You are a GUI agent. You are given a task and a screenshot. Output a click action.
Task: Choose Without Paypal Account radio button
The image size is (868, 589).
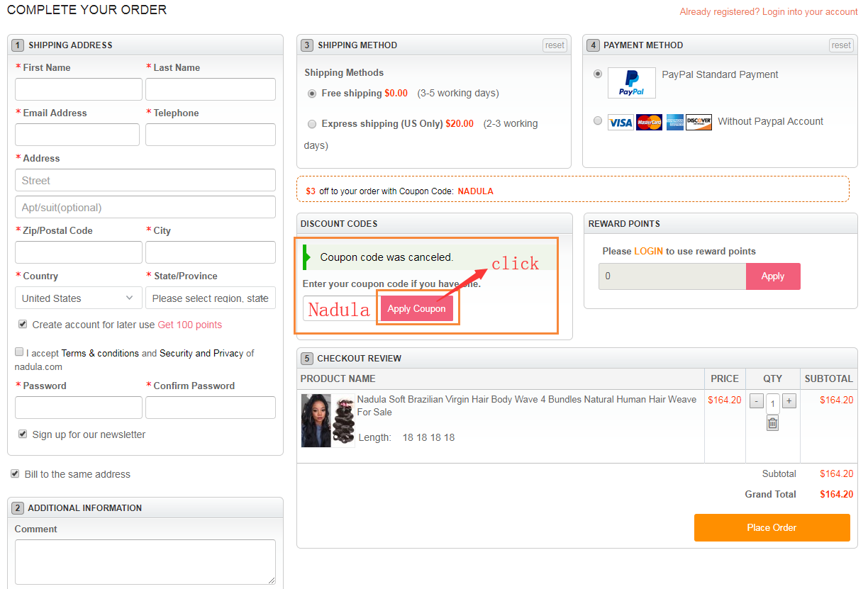pos(598,120)
